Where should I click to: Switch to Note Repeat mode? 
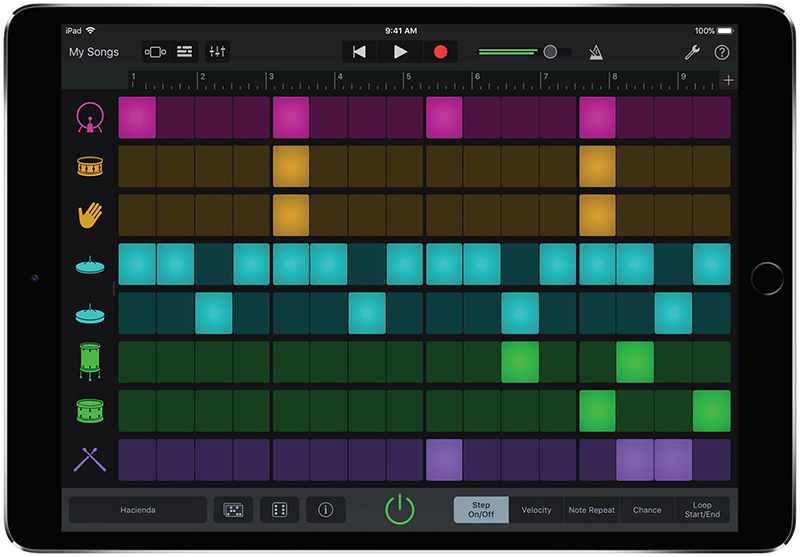(591, 510)
